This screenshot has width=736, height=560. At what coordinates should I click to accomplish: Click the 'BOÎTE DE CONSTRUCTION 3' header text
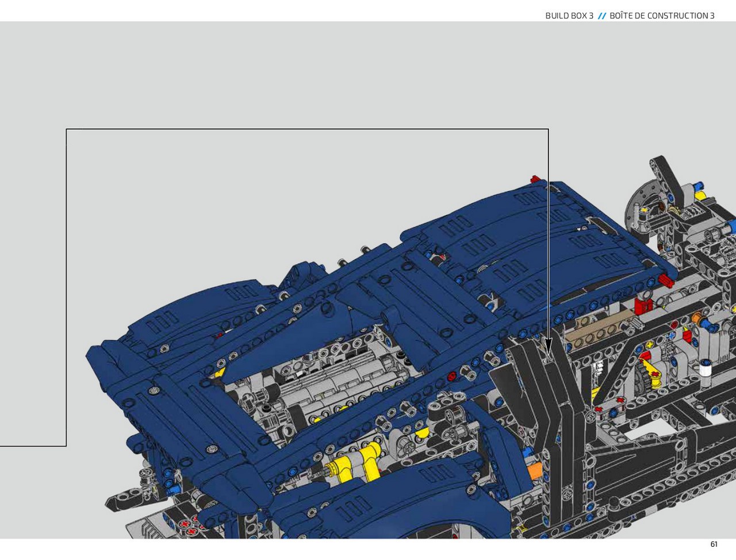662,16
